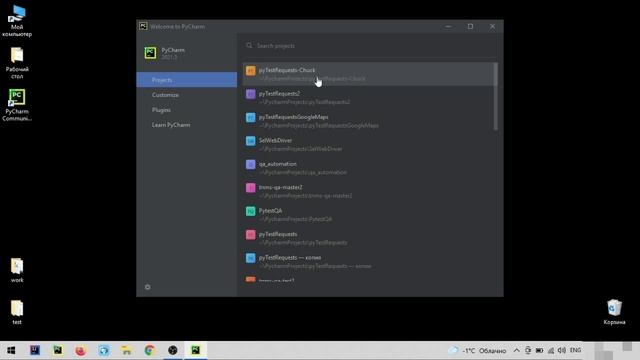
Task: Open the tmms-qa-master2 project
Action: (369, 191)
